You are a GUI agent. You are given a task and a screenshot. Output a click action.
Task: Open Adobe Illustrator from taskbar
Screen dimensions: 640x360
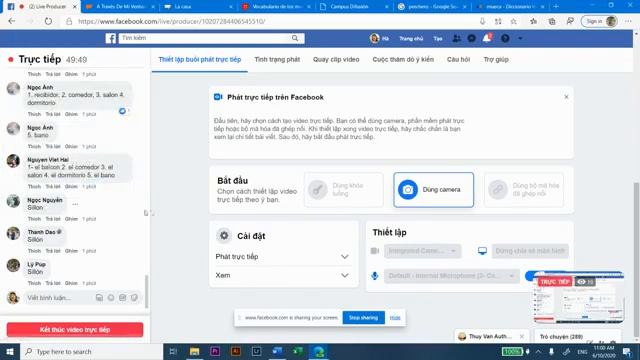(x=236, y=351)
